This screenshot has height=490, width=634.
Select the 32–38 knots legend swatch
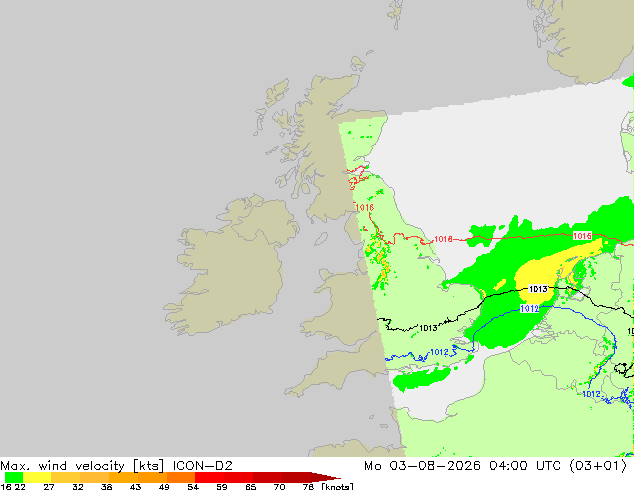[x=94, y=477]
